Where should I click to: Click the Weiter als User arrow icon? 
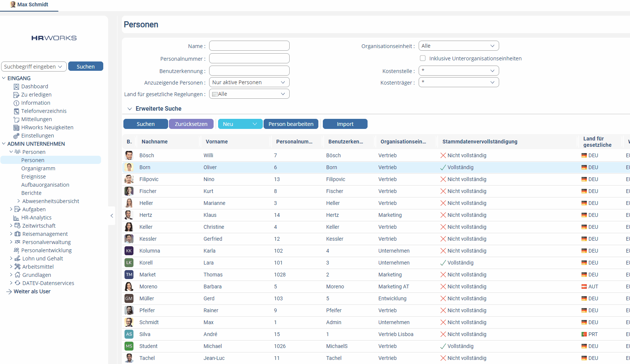pyautogui.click(x=9, y=291)
